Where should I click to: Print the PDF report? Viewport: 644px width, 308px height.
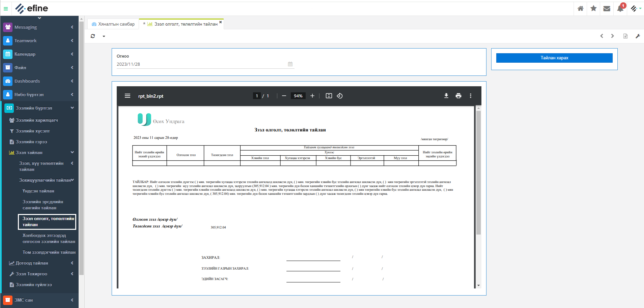[x=458, y=96]
